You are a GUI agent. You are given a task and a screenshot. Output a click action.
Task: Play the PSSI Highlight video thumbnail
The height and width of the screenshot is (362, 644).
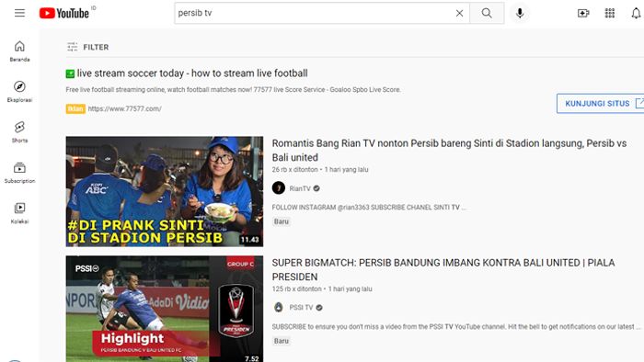pos(165,309)
